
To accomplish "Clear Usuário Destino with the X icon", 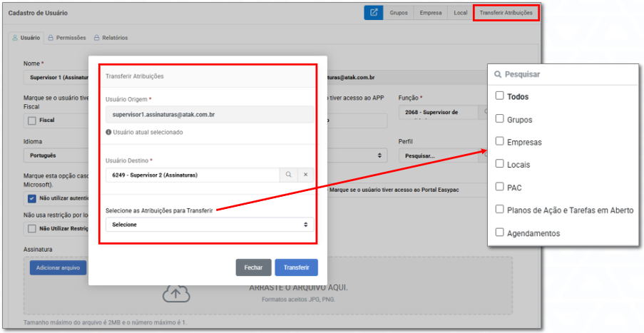I will [x=305, y=175].
